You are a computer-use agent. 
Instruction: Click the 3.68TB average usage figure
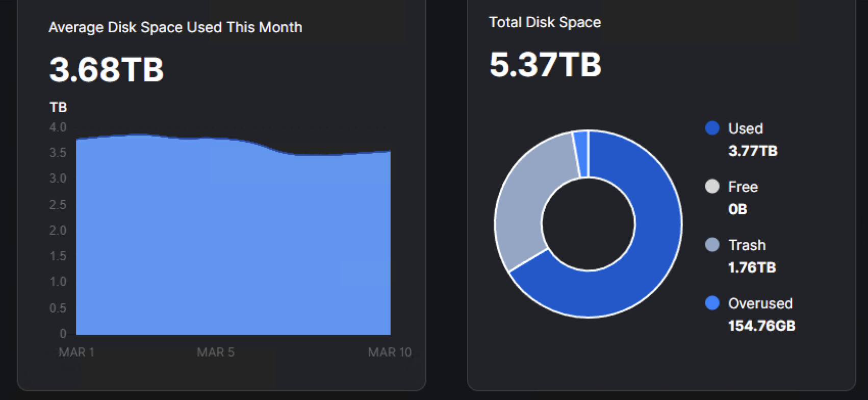click(x=106, y=69)
